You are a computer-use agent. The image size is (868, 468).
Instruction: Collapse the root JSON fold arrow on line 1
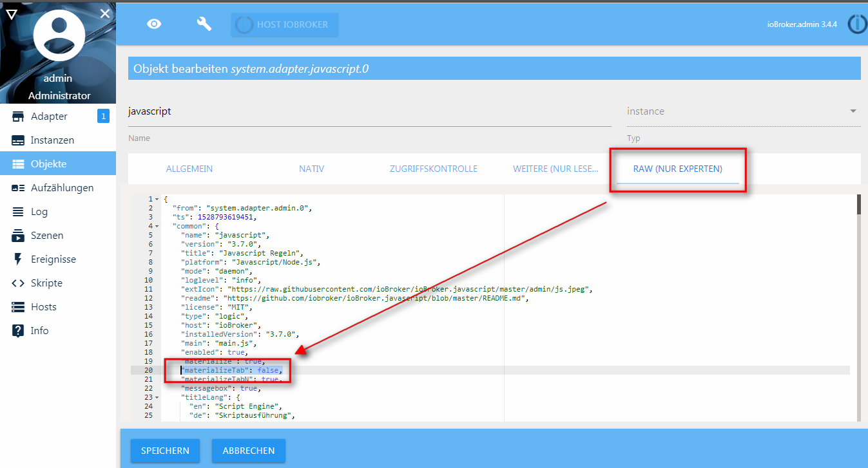coord(157,200)
